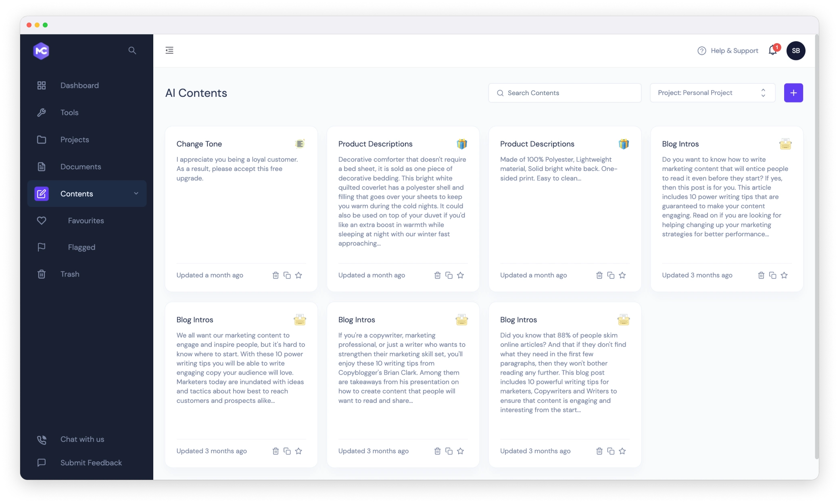The width and height of the screenshot is (839, 504).
Task: Star the Change Tone card as favourite
Action: coord(298,275)
